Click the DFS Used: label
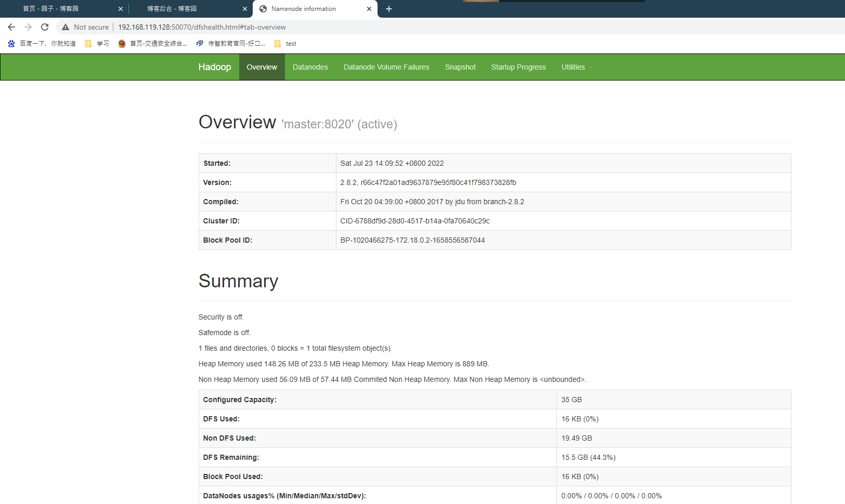This screenshot has width=845, height=504. click(x=222, y=419)
